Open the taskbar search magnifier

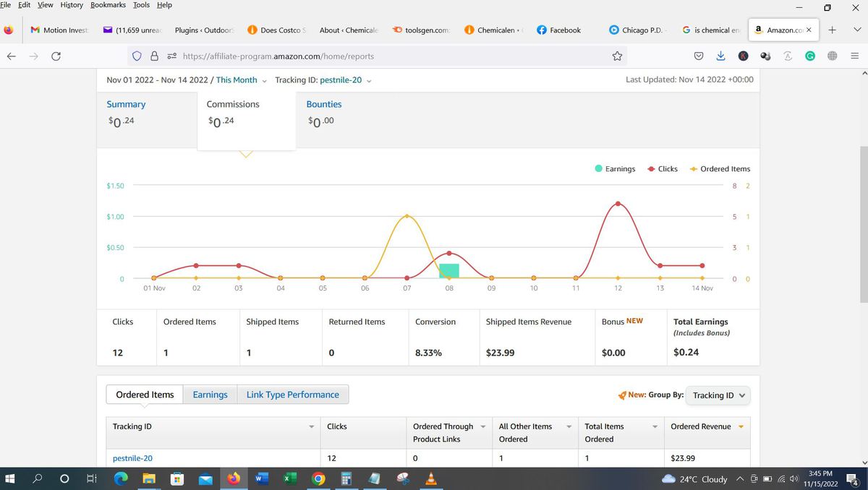[x=38, y=478]
